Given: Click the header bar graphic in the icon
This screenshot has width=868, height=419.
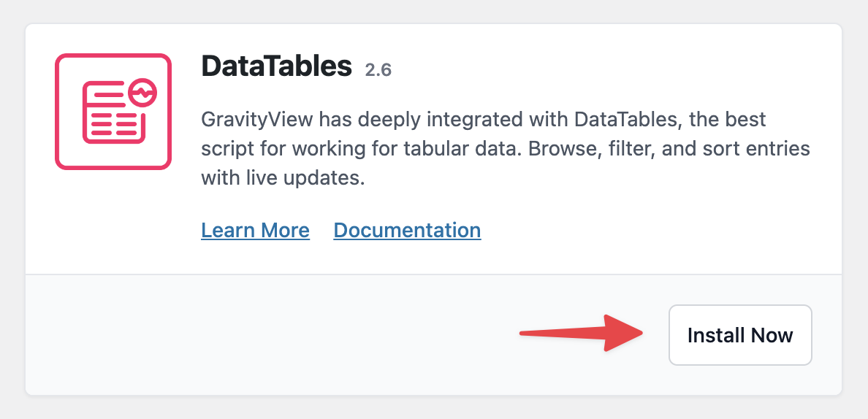Looking at the screenshot, I should click(x=103, y=94).
